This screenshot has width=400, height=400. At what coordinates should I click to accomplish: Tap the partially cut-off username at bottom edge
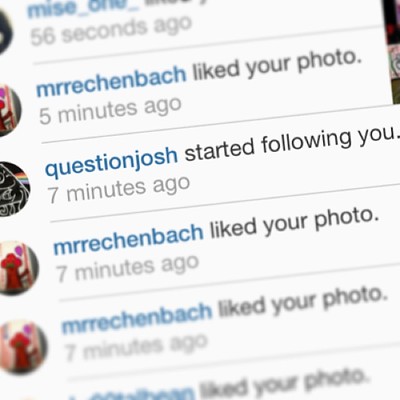click(x=132, y=394)
